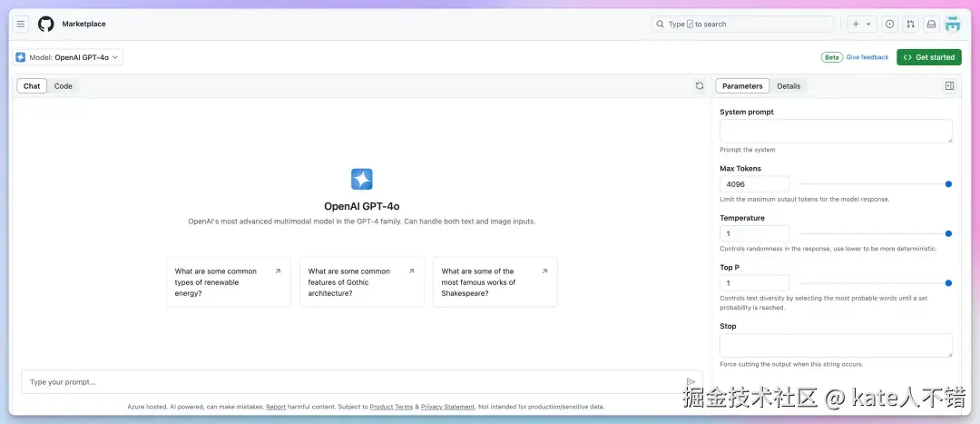Open the pull requests icon
The height and width of the screenshot is (424, 980).
[911, 24]
